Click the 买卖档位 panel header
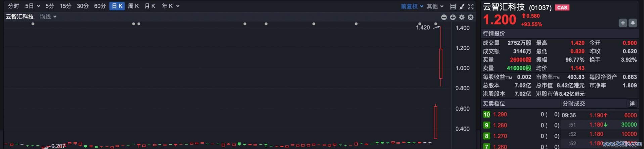 [x=494, y=104]
